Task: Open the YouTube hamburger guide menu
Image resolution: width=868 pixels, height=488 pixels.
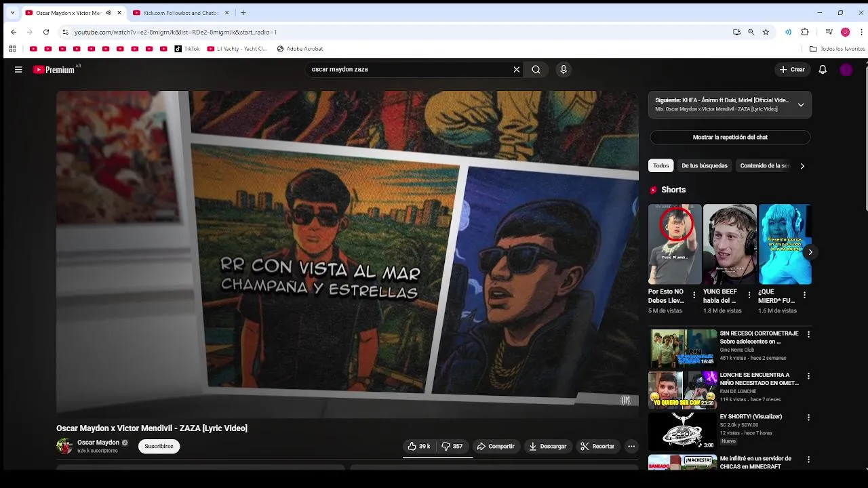Action: [x=18, y=69]
